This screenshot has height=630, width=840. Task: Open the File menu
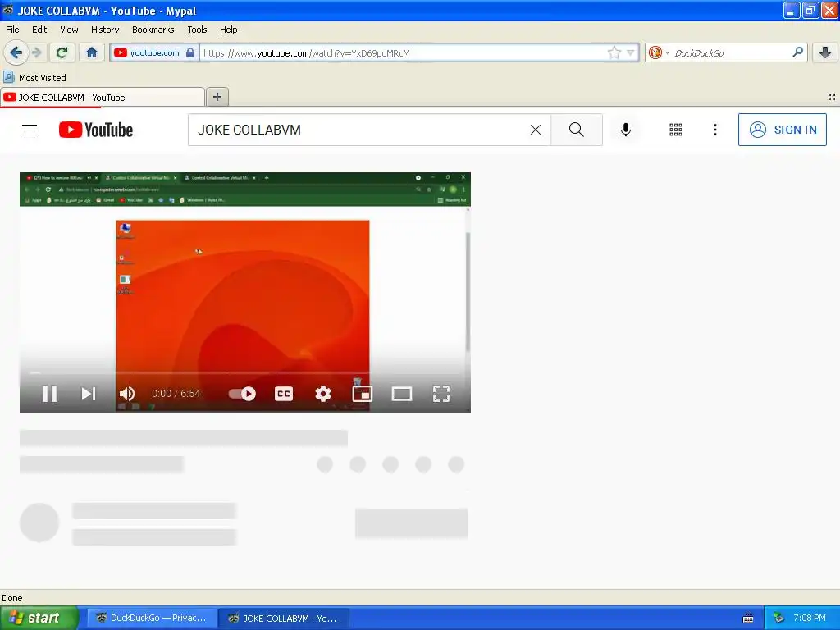pyautogui.click(x=12, y=30)
